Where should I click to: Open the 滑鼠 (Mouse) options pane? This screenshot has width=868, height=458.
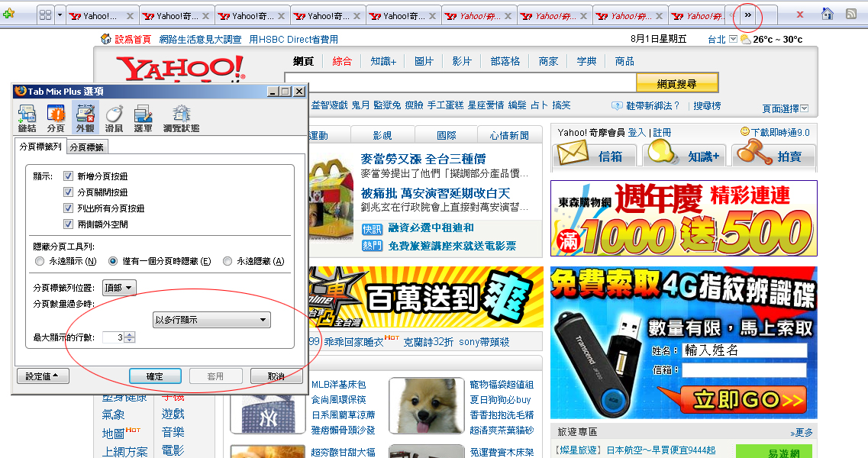(x=114, y=118)
